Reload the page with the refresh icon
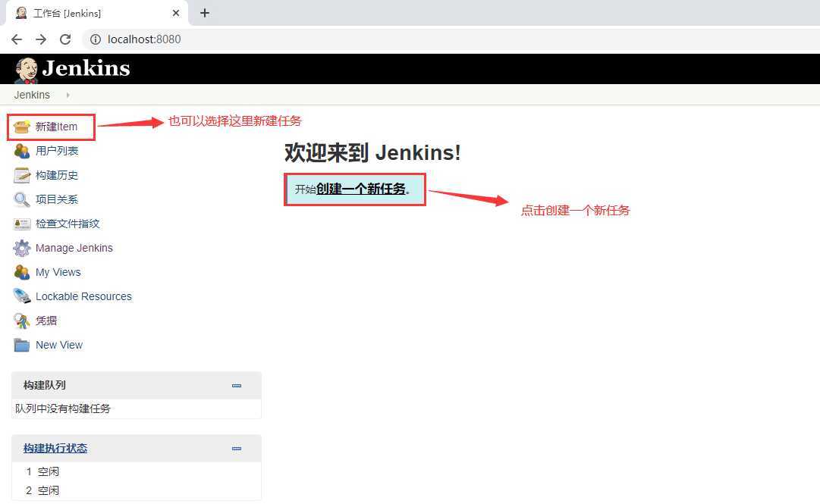This screenshot has width=820, height=504. [65, 39]
